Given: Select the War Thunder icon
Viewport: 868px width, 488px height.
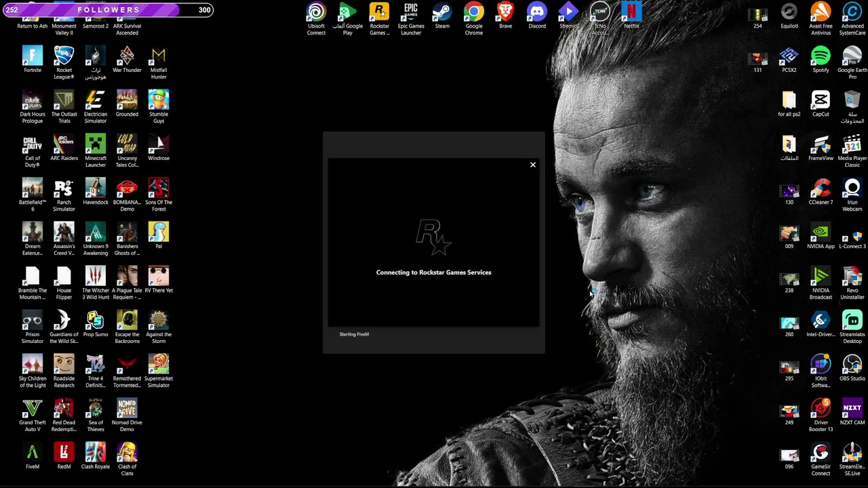Looking at the screenshot, I should [x=127, y=60].
